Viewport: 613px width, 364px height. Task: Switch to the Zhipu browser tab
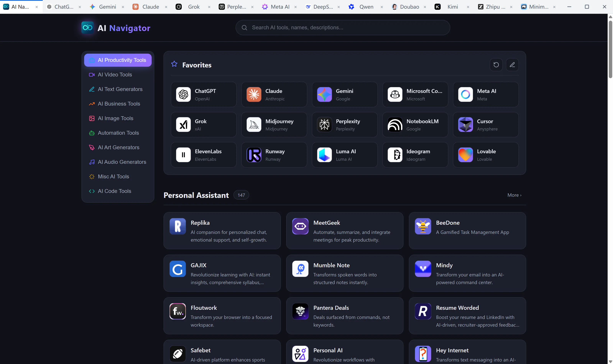496,7
